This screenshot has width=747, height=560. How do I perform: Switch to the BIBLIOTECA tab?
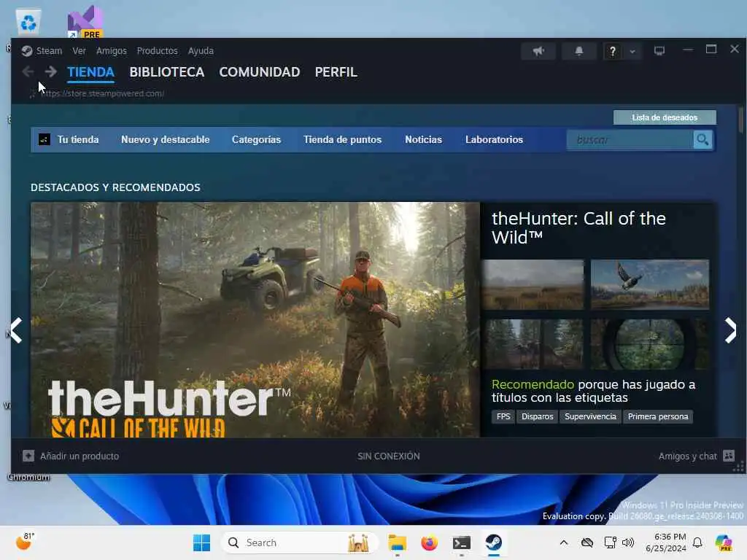click(x=167, y=72)
